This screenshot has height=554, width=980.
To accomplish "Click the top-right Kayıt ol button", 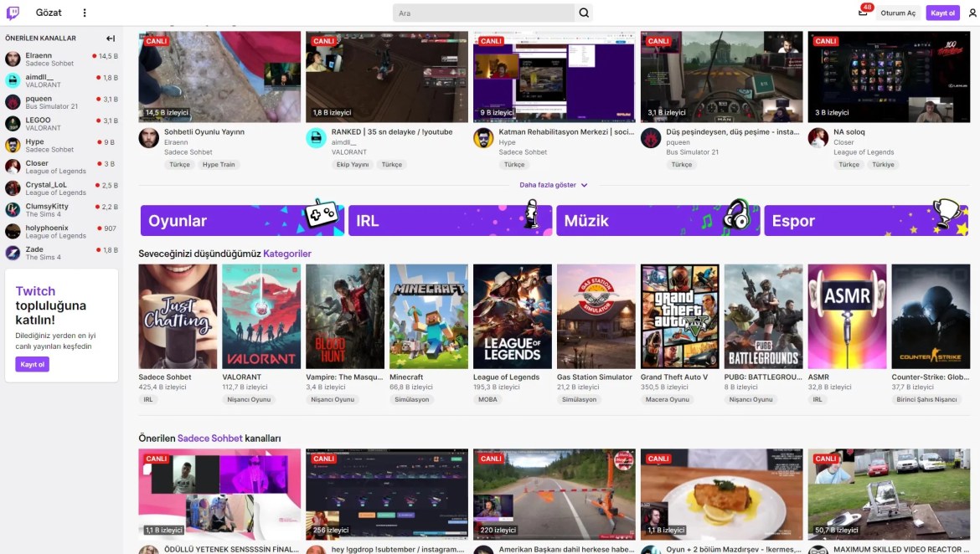I will tap(942, 13).
